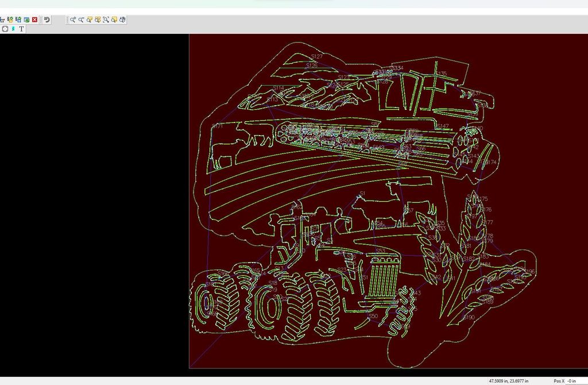588x385 pixels.
Task: Click the undo arrow icon
Action: click(47, 20)
